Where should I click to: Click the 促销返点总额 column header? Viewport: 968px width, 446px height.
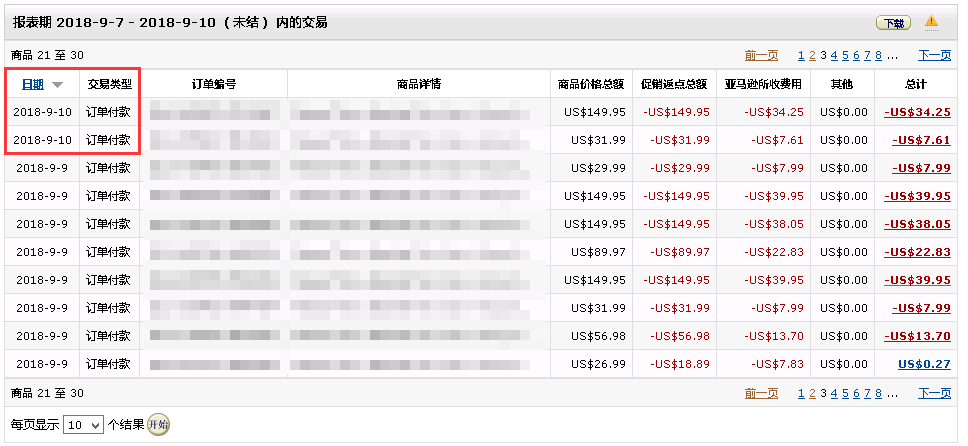pyautogui.click(x=674, y=85)
